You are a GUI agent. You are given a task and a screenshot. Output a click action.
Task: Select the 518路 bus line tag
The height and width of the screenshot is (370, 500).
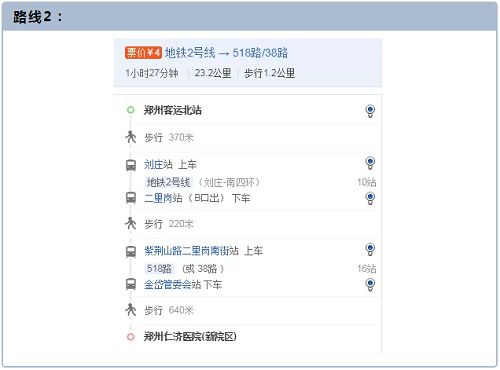point(159,269)
